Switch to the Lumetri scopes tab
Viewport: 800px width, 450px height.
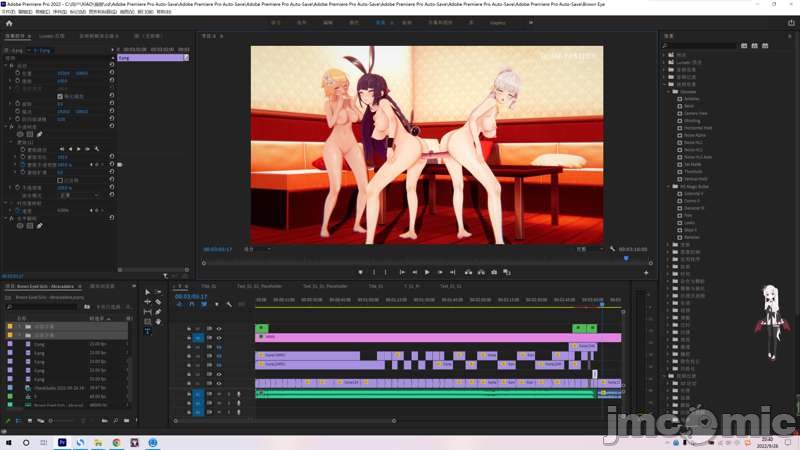(51, 35)
